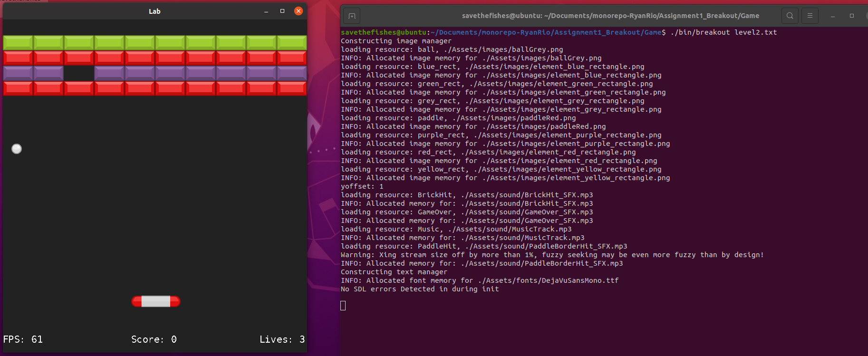The height and width of the screenshot is (356, 868).
Task: Click the Lab window title bar
Action: pos(154,11)
